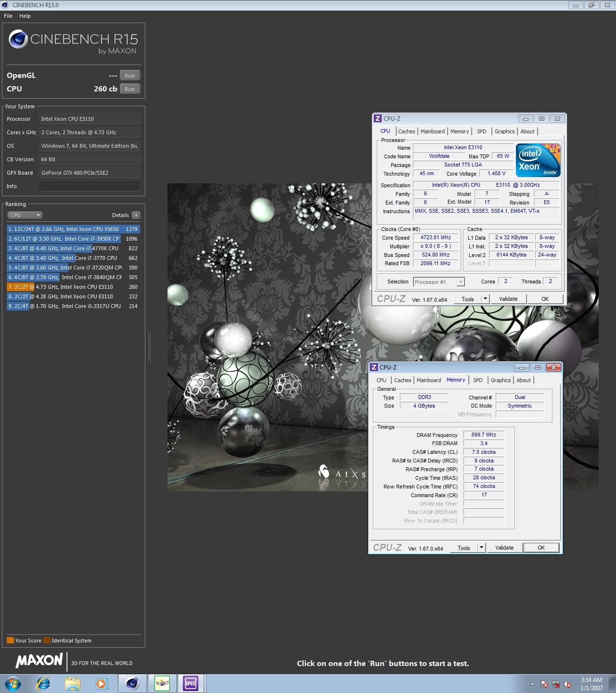Launch Internet Explorer from taskbar
Image resolution: width=616 pixels, height=693 pixels.
[43, 683]
